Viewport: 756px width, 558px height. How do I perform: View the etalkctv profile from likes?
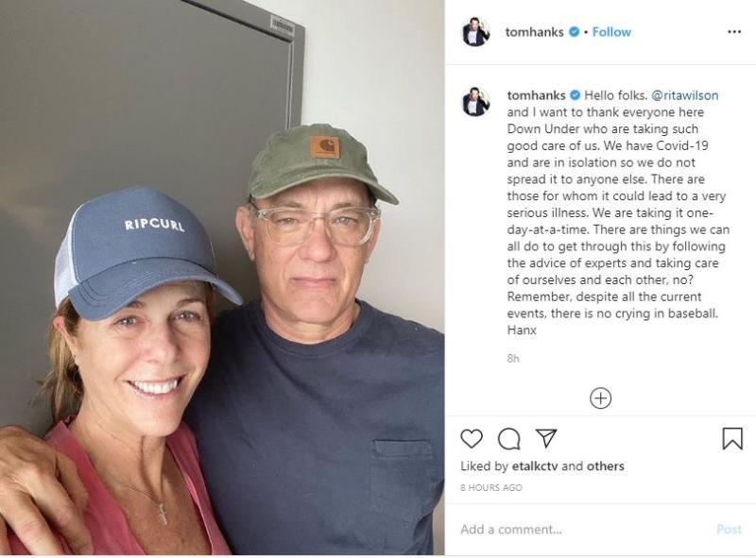click(x=533, y=466)
